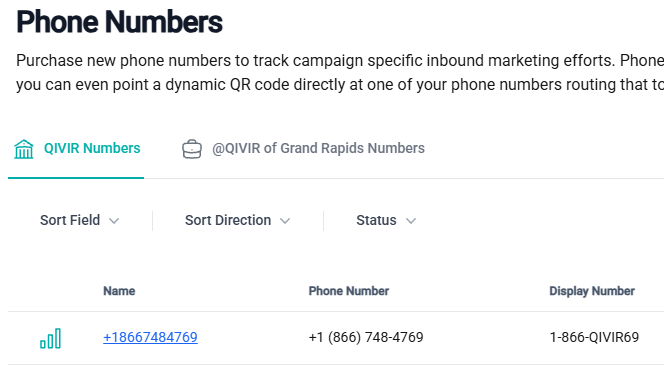Click the Display Number column header
This screenshot has height=373, width=664.
(592, 291)
